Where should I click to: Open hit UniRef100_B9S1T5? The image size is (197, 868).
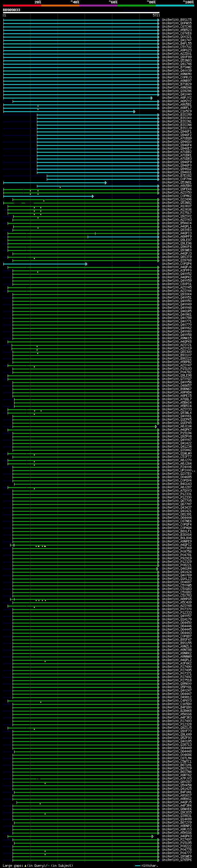point(176,20)
